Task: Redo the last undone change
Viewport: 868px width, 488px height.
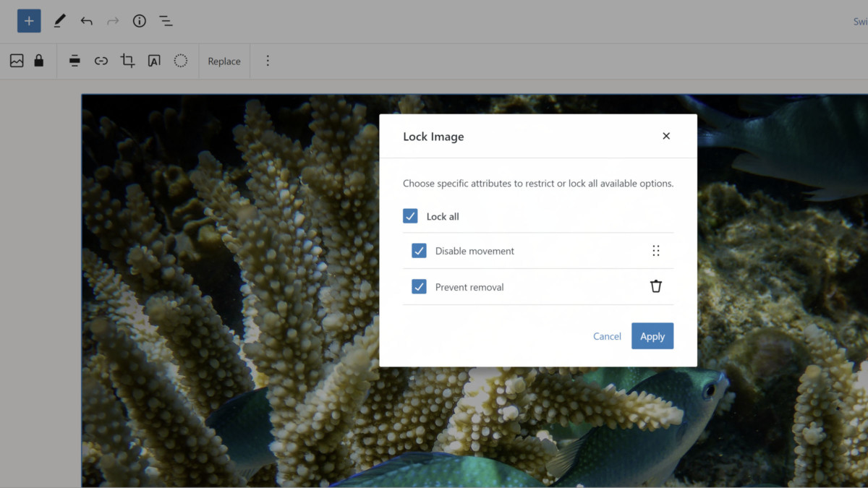Action: [113, 21]
